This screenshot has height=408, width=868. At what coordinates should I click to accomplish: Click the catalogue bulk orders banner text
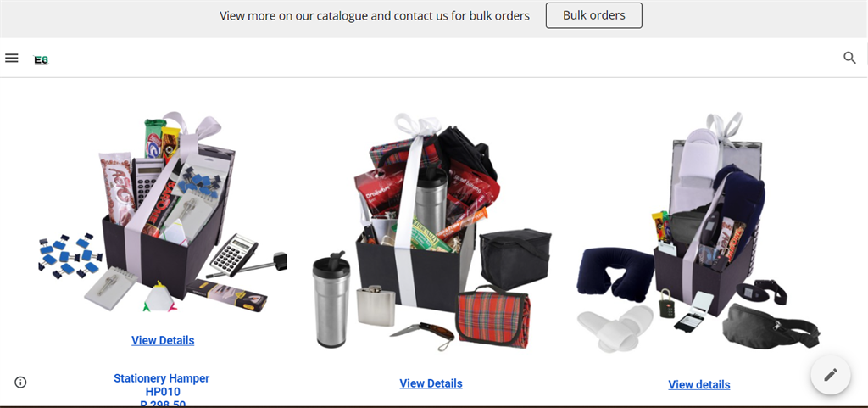point(374,15)
